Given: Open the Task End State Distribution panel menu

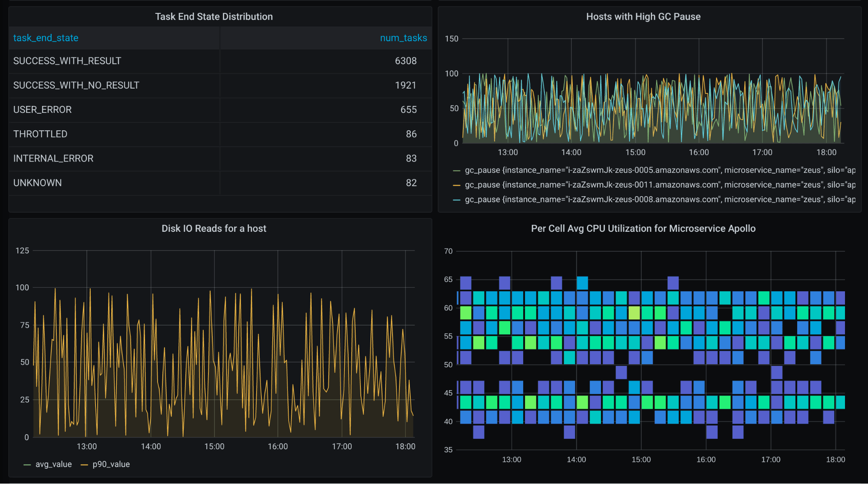Looking at the screenshot, I should 214,16.
